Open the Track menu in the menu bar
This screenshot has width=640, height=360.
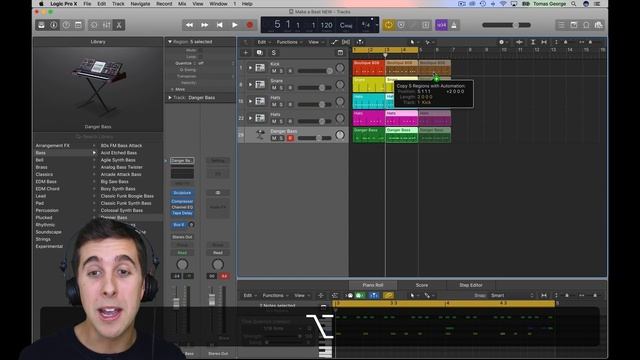[x=118, y=4]
